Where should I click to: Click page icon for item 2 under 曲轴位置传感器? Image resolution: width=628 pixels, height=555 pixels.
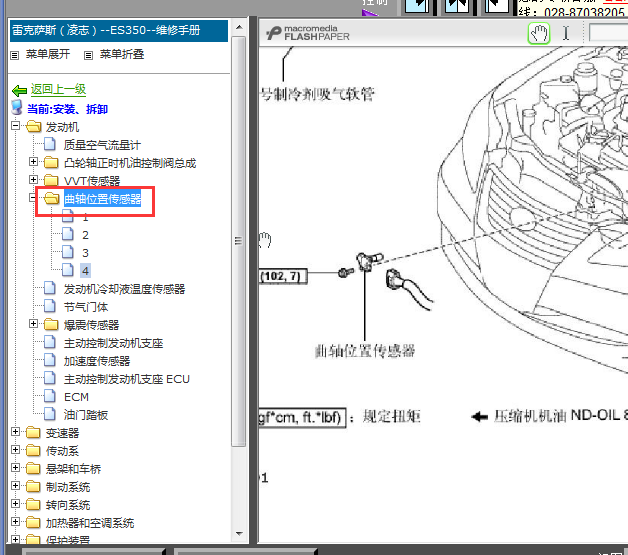pyautogui.click(x=68, y=234)
